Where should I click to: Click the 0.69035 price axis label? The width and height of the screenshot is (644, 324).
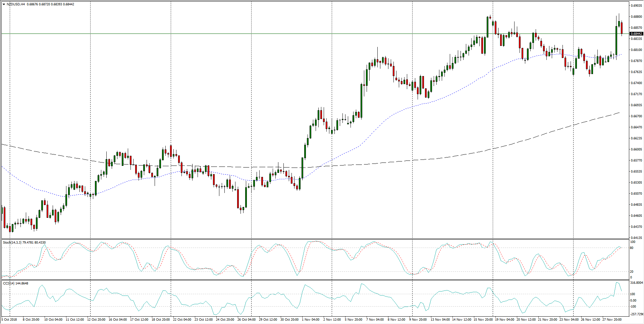[636, 6]
